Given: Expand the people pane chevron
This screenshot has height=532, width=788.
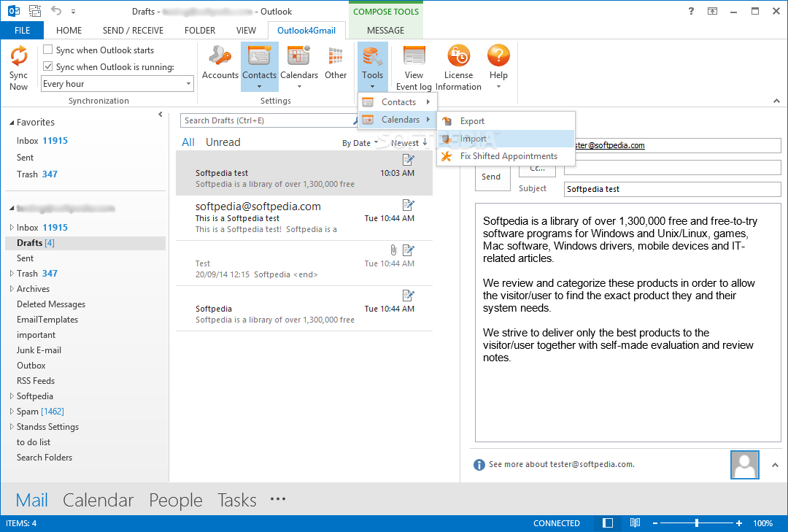Looking at the screenshot, I should coord(775,465).
